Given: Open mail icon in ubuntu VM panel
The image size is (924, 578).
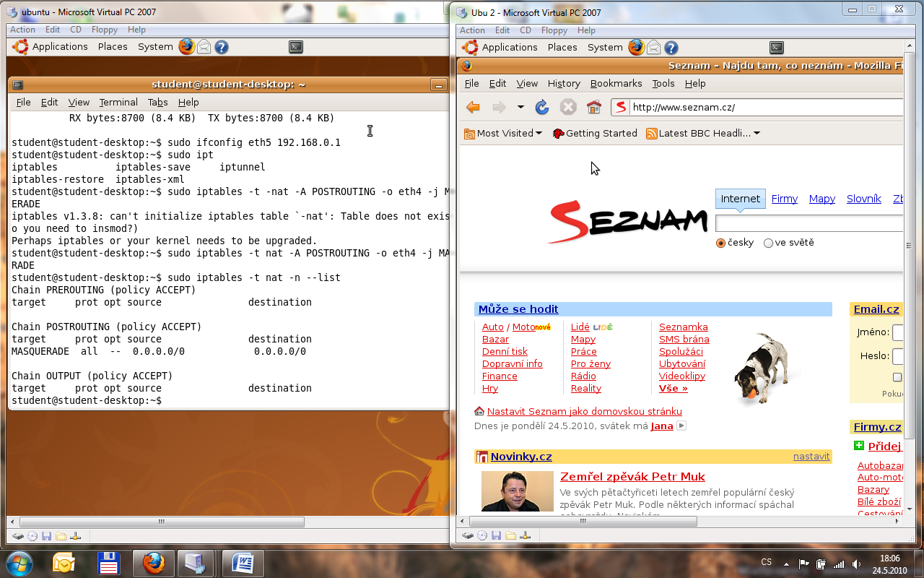Looking at the screenshot, I should [204, 47].
